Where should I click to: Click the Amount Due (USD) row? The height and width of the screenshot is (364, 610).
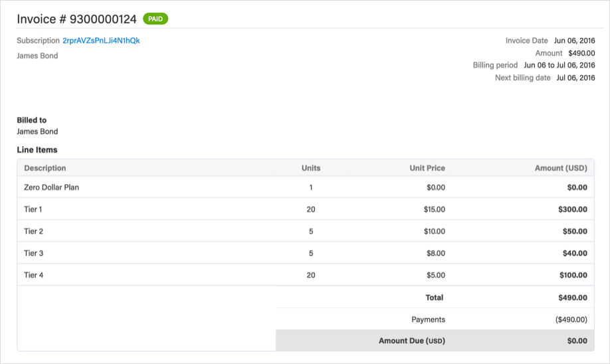(x=431, y=341)
